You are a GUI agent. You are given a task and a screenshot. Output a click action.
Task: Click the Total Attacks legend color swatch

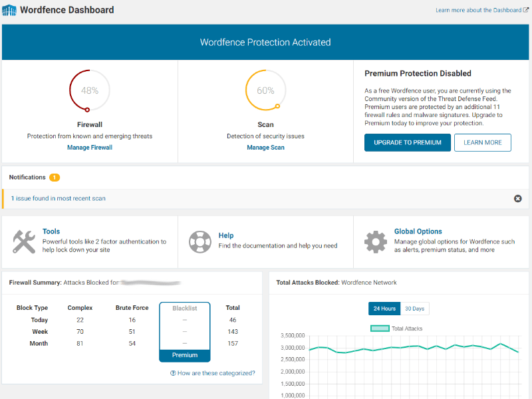[380, 328]
